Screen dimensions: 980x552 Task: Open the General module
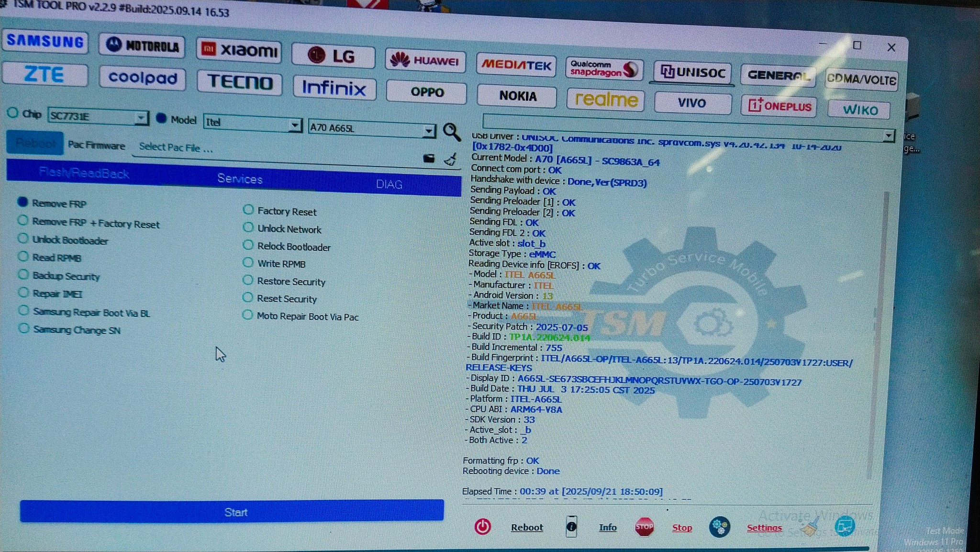pos(778,75)
